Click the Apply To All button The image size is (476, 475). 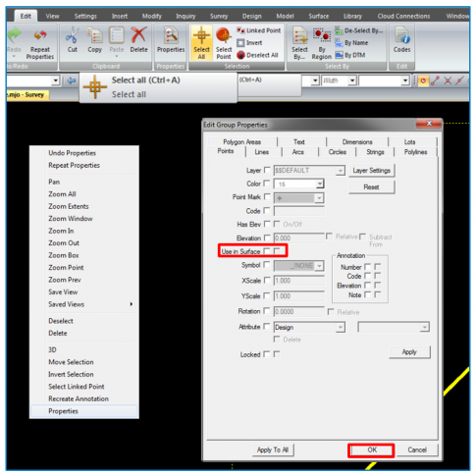(273, 450)
